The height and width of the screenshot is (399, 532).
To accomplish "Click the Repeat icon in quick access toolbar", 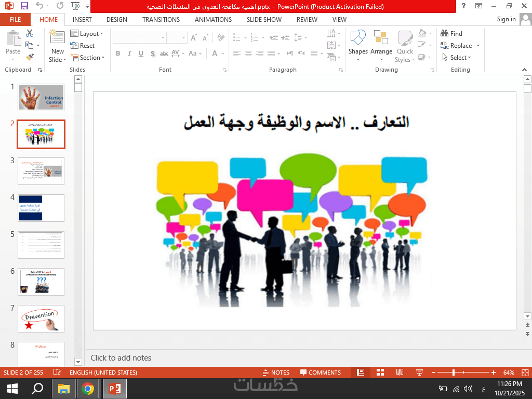I will click(60, 6).
